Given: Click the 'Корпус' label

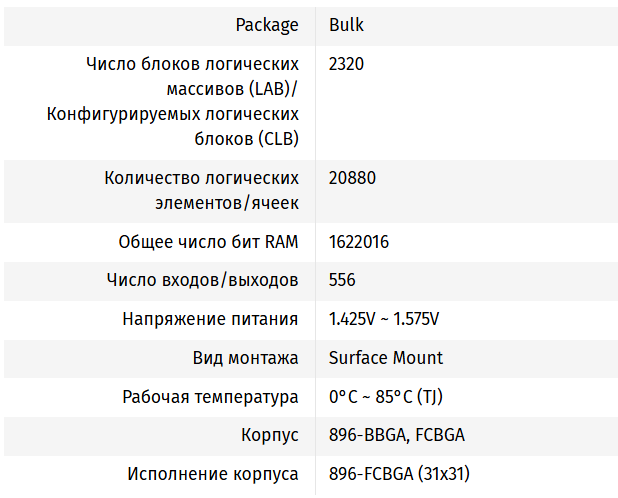Looking at the screenshot, I should (270, 436).
